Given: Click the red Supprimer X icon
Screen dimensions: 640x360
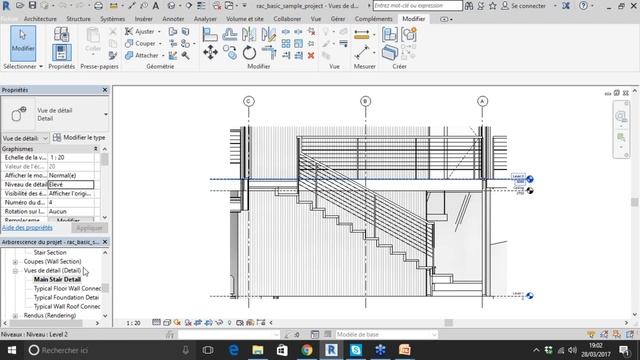Looking at the screenshot, I should pyautogui.click(x=311, y=55).
